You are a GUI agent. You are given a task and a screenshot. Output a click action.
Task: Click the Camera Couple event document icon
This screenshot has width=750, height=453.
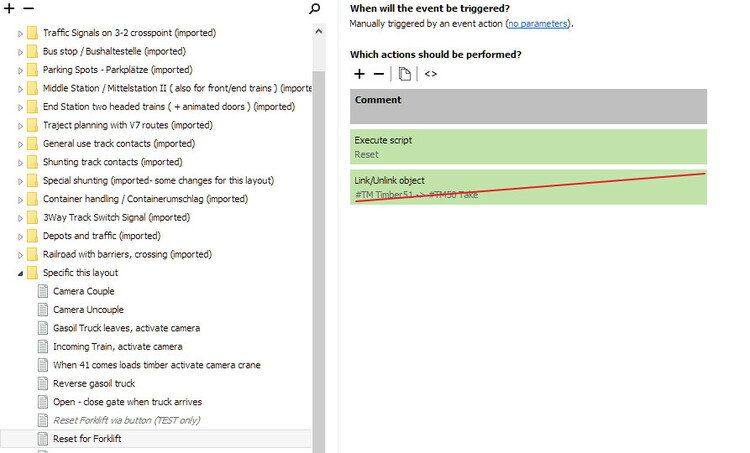[x=43, y=291]
